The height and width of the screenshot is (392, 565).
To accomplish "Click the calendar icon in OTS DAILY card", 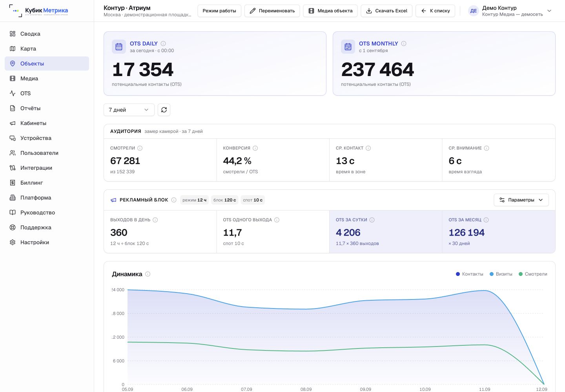I will [x=119, y=47].
